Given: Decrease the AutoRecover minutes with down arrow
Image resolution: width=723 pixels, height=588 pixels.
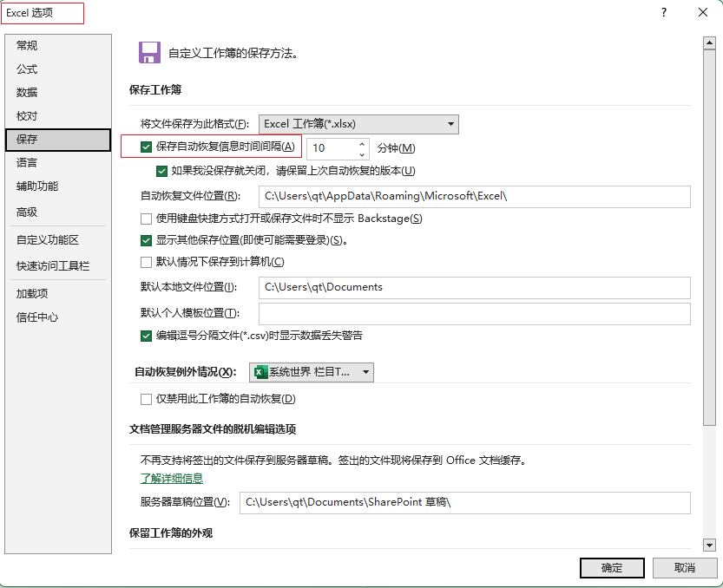Looking at the screenshot, I should 362,154.
